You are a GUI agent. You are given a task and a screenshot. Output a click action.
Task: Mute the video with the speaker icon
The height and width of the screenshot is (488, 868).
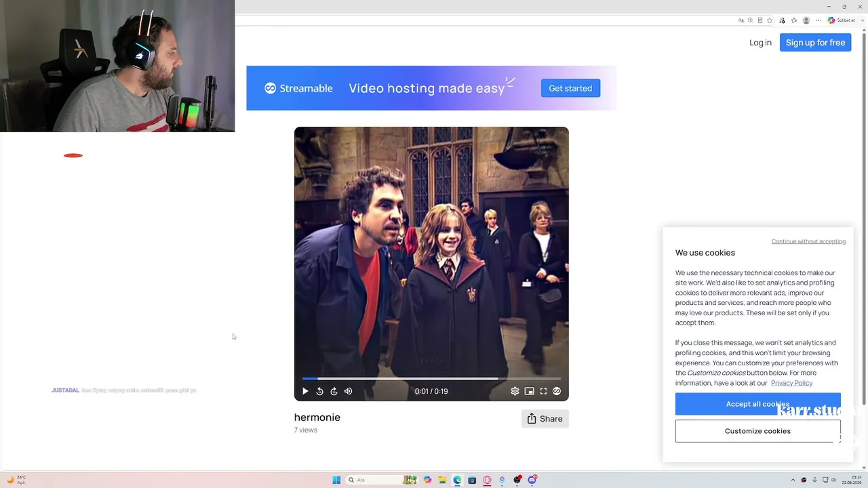(348, 391)
